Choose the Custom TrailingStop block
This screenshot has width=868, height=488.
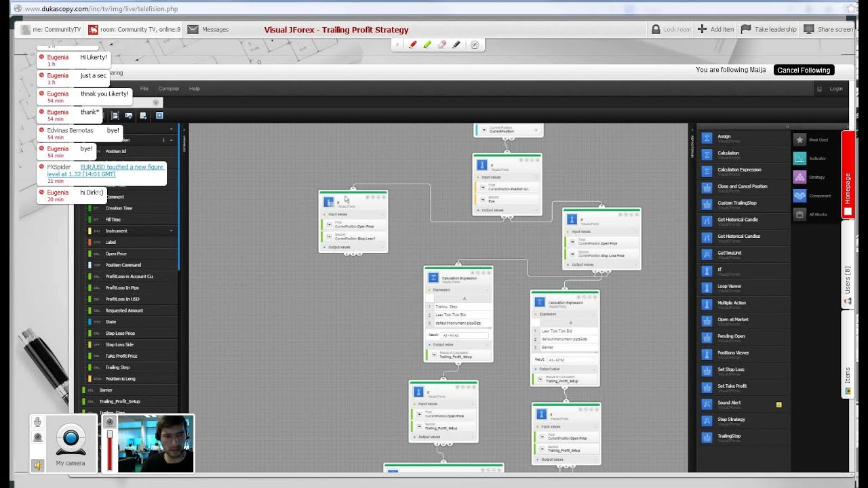pos(744,204)
